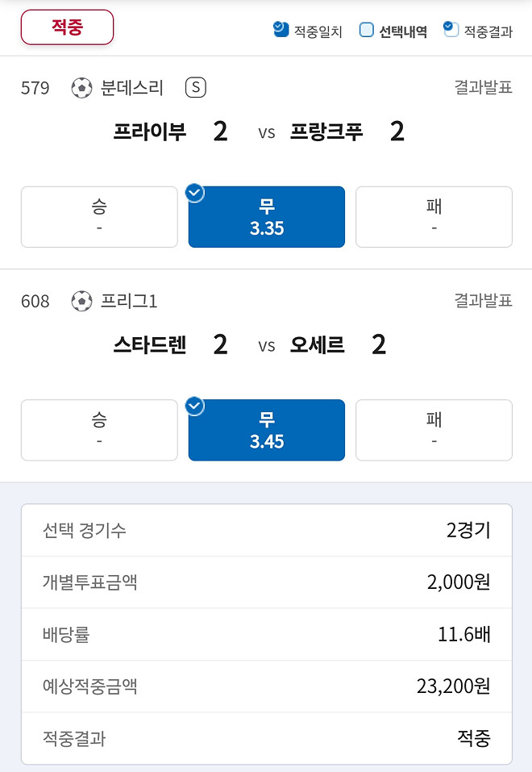The height and width of the screenshot is (772, 532).
Task: Click the checkmark badge on selected 무 3.35
Action: pyautogui.click(x=193, y=193)
